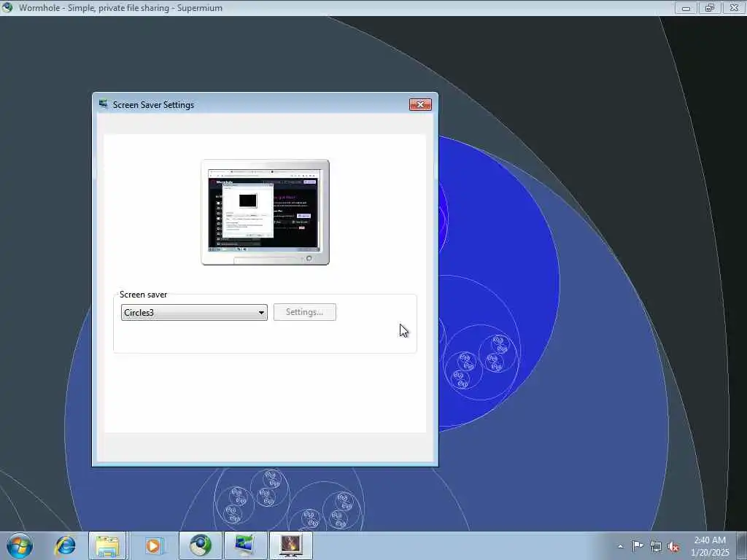The height and width of the screenshot is (560, 747).
Task: Open the Circles3 screen saver dropdown
Action: pyautogui.click(x=194, y=312)
